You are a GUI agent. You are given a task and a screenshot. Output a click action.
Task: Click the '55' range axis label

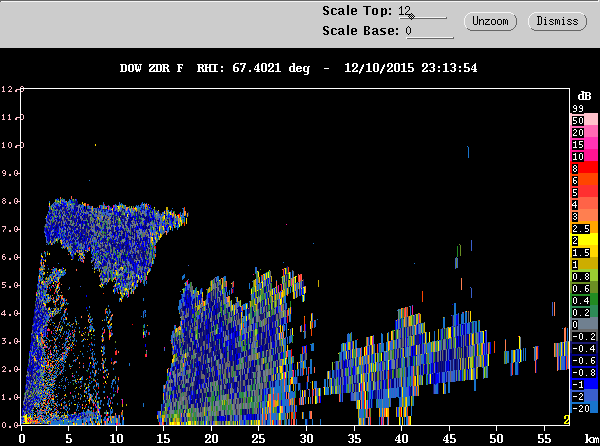544,438
